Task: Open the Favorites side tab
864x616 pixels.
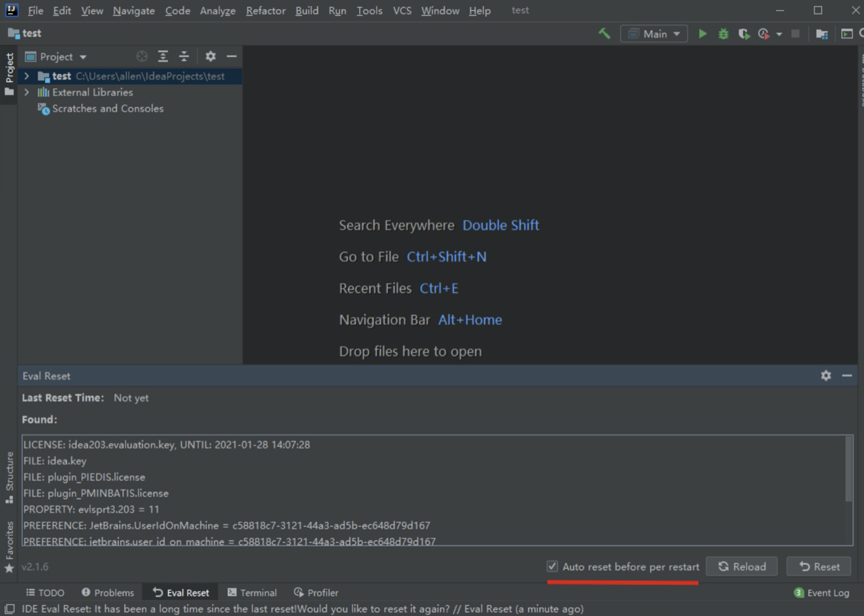Action: point(9,546)
